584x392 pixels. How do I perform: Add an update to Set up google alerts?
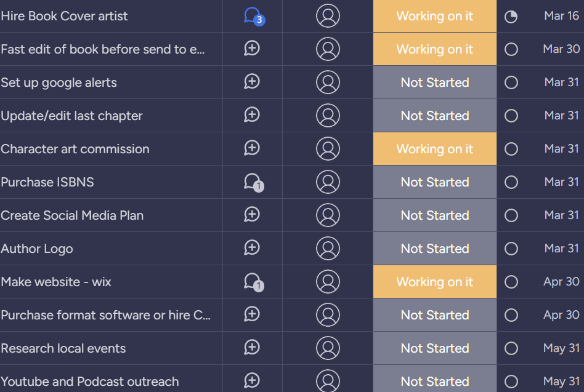click(x=252, y=82)
